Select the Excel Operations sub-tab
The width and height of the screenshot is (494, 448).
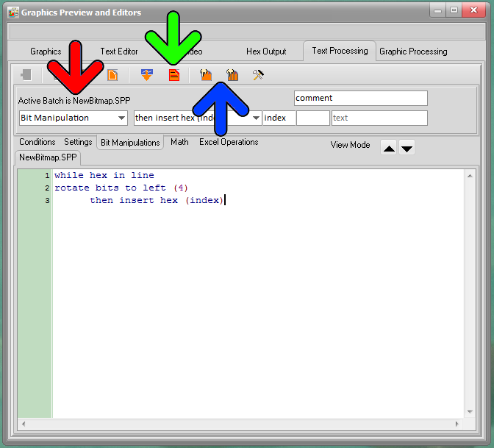pyautogui.click(x=229, y=142)
